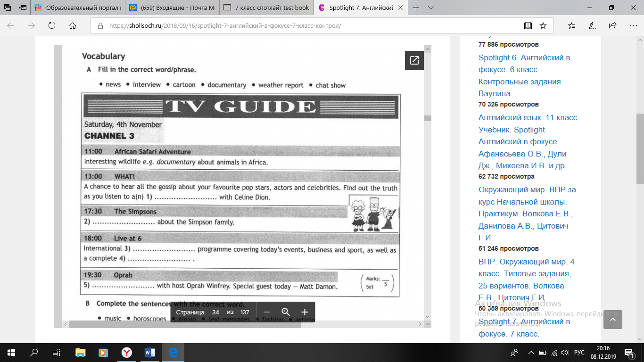
Task: Open the notification action center
Action: [x=629, y=352]
